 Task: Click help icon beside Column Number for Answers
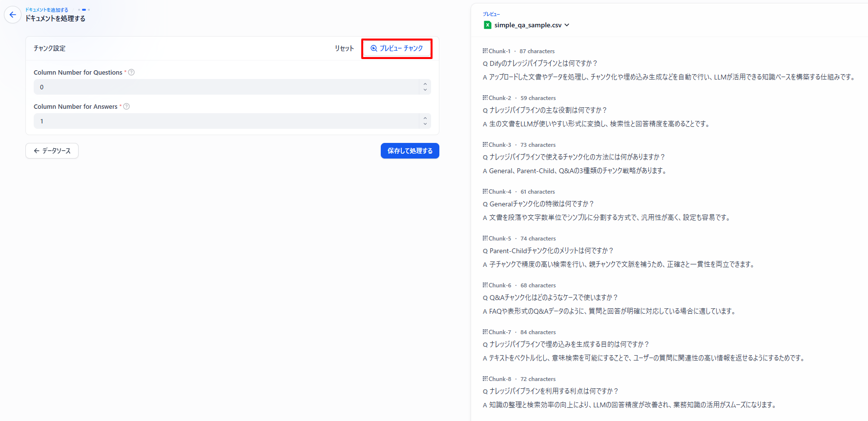(126, 106)
